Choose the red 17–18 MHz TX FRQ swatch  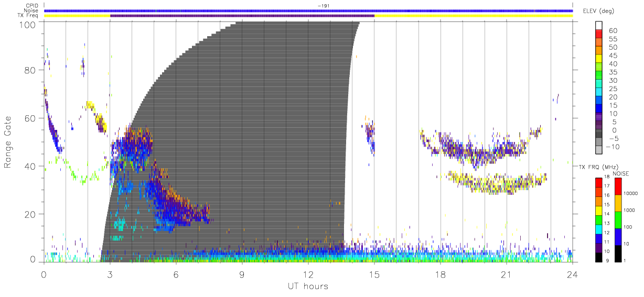coord(599,182)
